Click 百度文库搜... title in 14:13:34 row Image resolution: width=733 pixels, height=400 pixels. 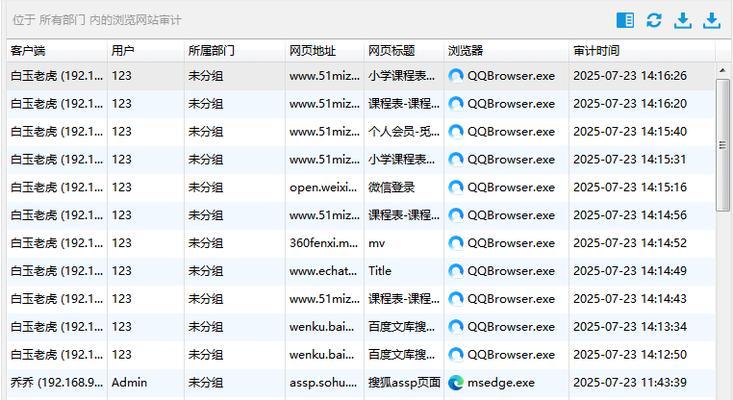pos(402,327)
